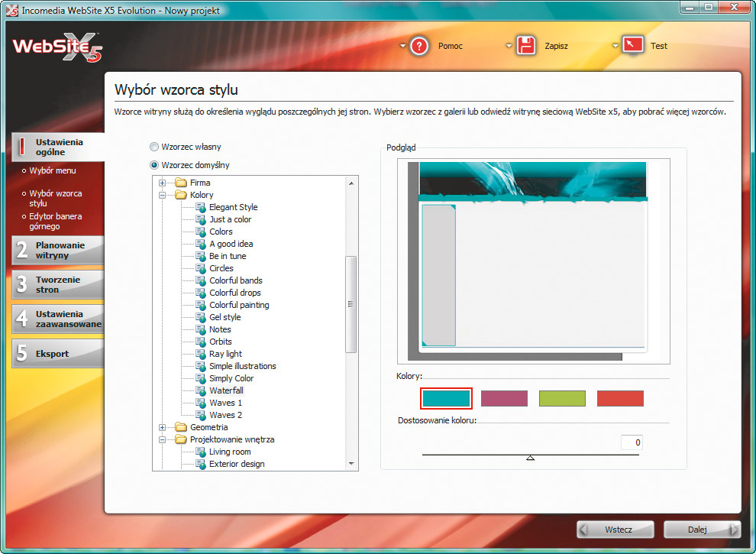Select the Wzorzec domyślny radio button

[154, 165]
